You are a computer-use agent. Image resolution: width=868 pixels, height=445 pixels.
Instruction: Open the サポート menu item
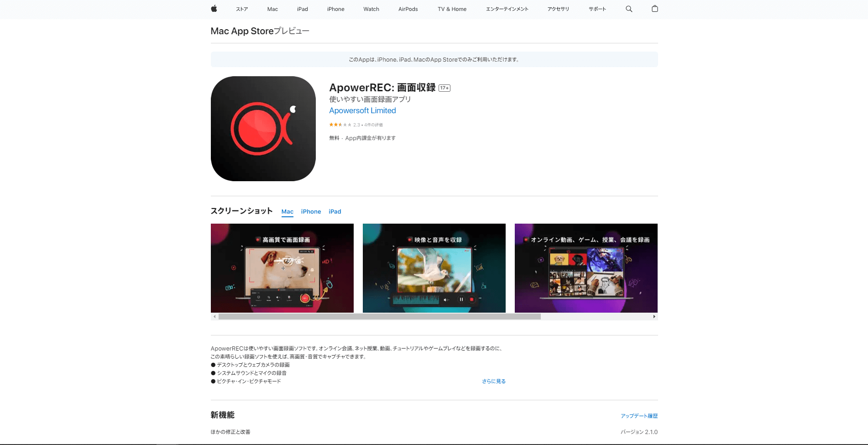point(597,9)
